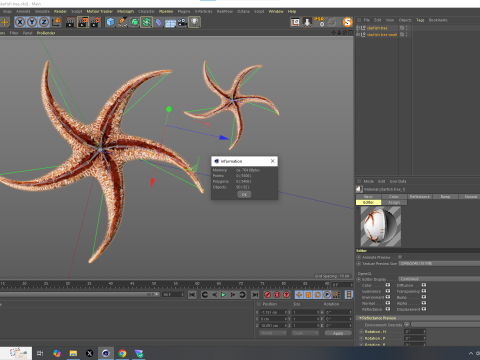Expand the first starfish object tree row

[358, 28]
